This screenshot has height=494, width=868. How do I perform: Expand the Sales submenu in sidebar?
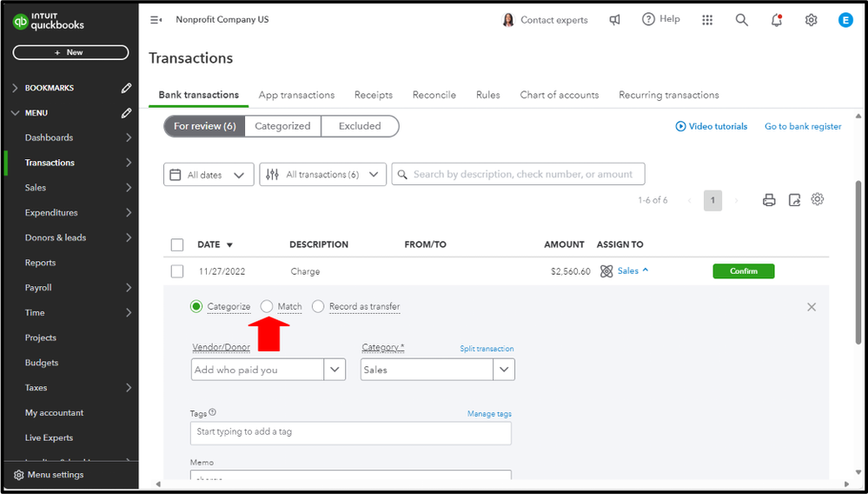[x=129, y=188]
